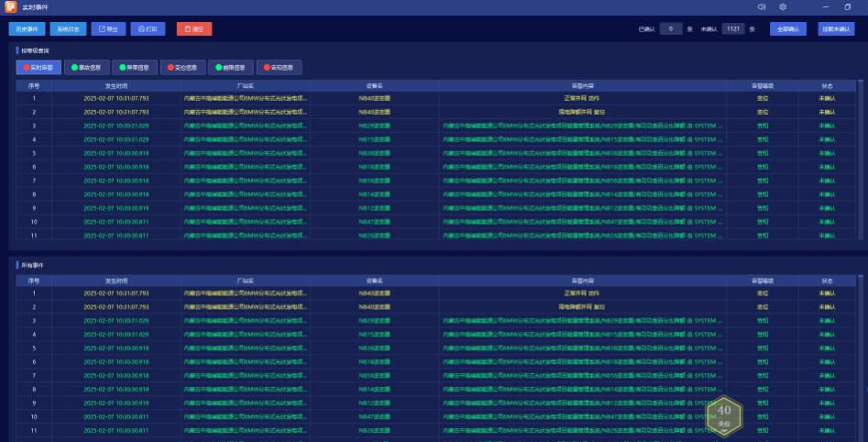Select N838 inverter cell in upper table

pos(375,153)
